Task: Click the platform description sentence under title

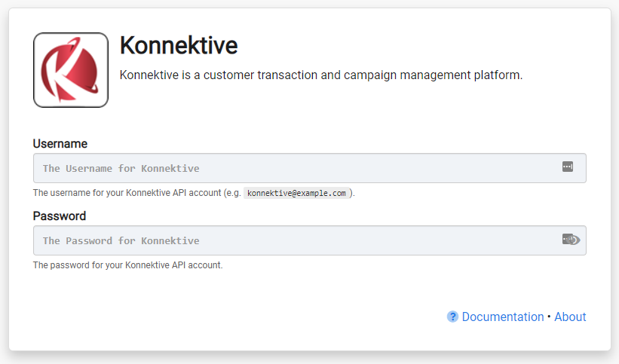Action: (x=321, y=75)
